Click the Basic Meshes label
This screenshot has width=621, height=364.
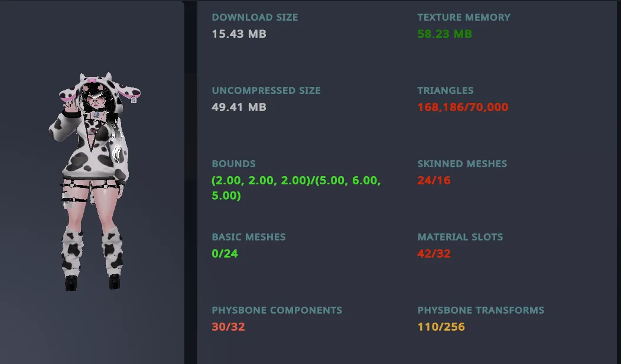point(248,238)
